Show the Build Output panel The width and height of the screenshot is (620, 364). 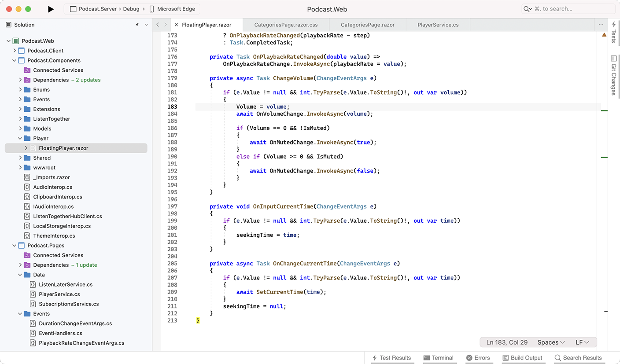point(522,358)
